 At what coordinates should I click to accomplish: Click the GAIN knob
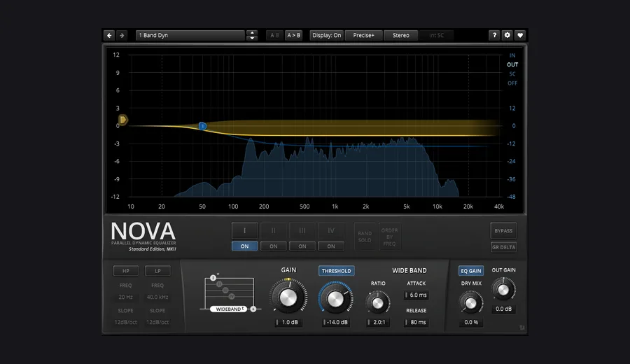coord(288,297)
